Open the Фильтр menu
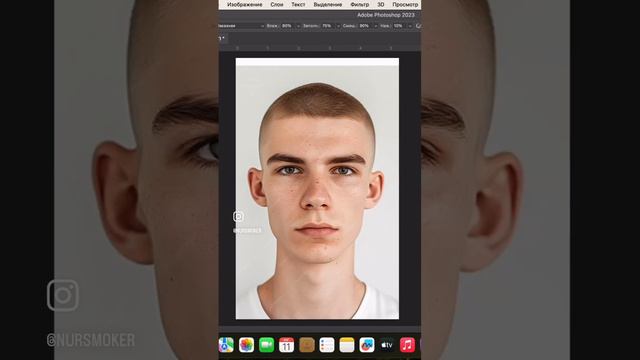 pyautogui.click(x=360, y=4)
